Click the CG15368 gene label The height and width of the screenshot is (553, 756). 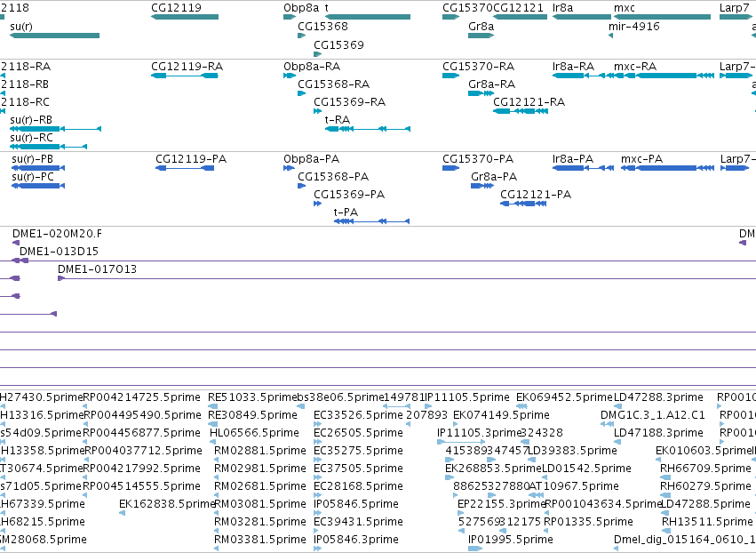pyautogui.click(x=322, y=26)
